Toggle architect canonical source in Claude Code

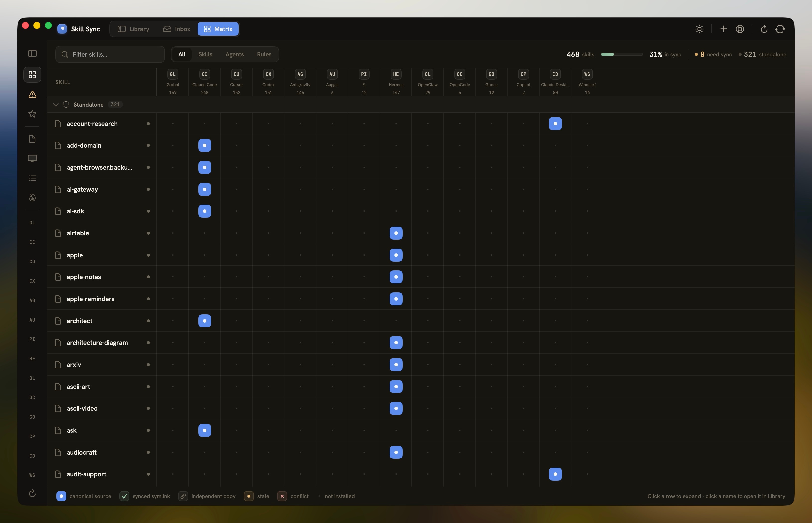tap(204, 321)
